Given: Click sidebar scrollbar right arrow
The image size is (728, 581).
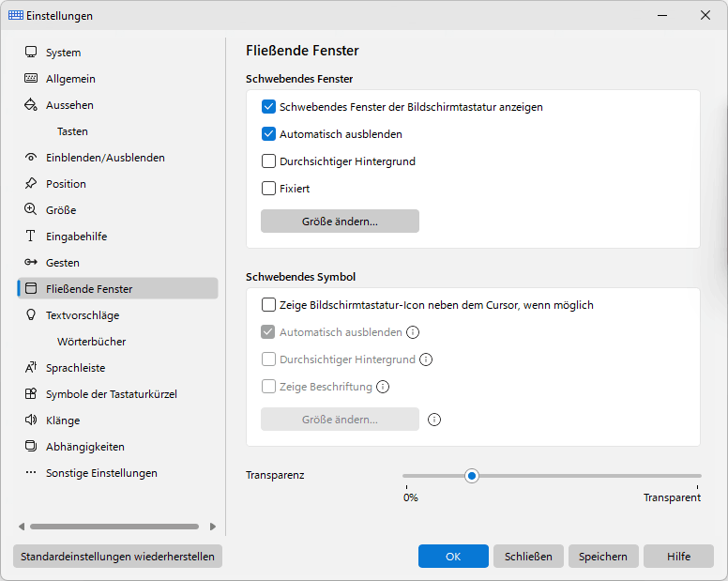Looking at the screenshot, I should (213, 527).
